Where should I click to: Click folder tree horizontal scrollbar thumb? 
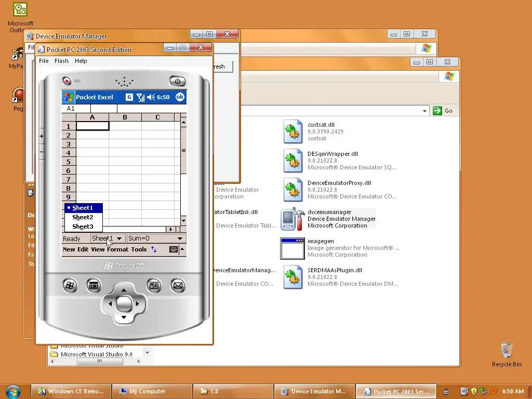click(100, 362)
